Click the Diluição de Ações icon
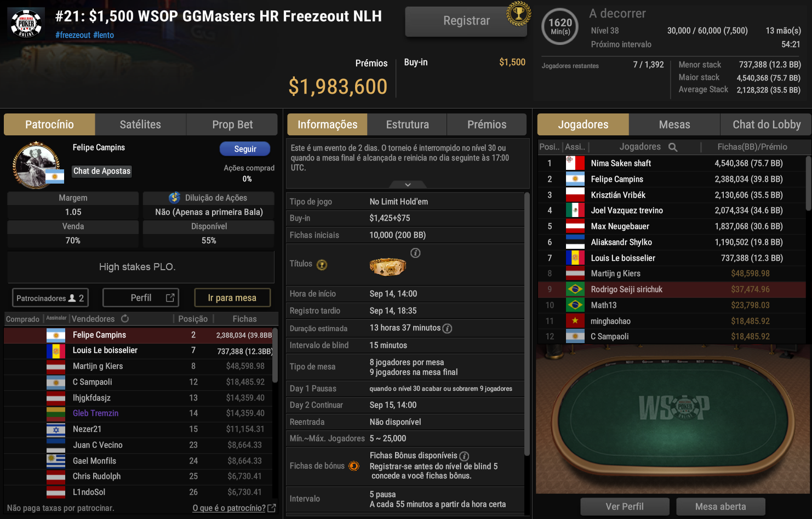 [x=174, y=197]
